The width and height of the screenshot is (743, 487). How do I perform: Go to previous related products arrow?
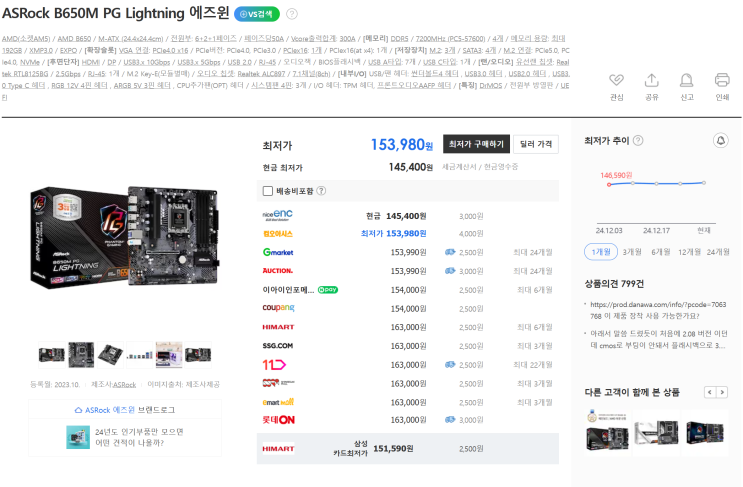710,392
